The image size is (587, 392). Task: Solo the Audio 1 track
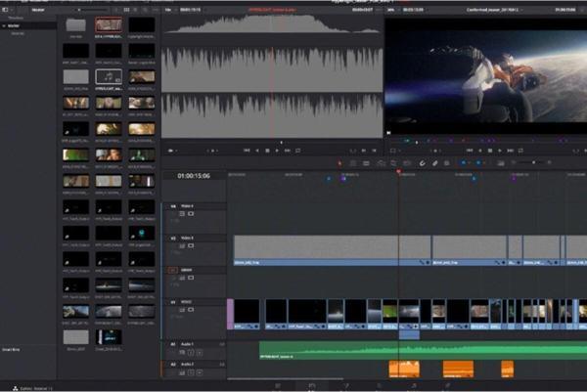tap(191, 352)
